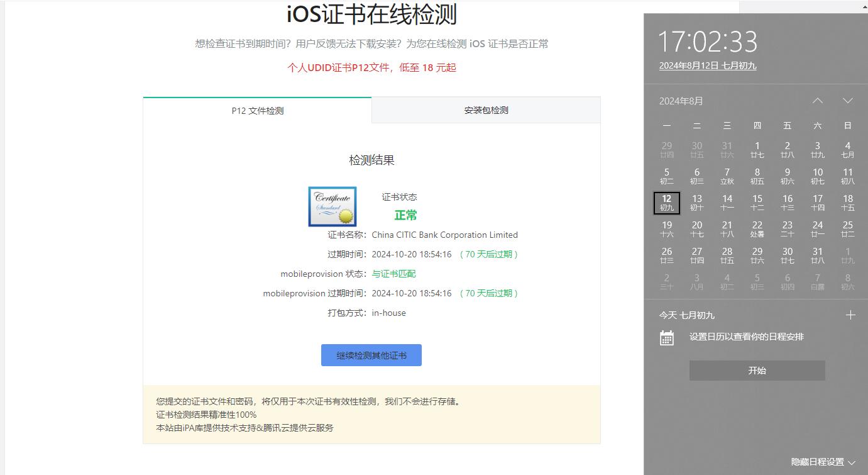The width and height of the screenshot is (868, 475).
Task: Click the Certificate seal thumbnail image
Action: click(x=332, y=206)
